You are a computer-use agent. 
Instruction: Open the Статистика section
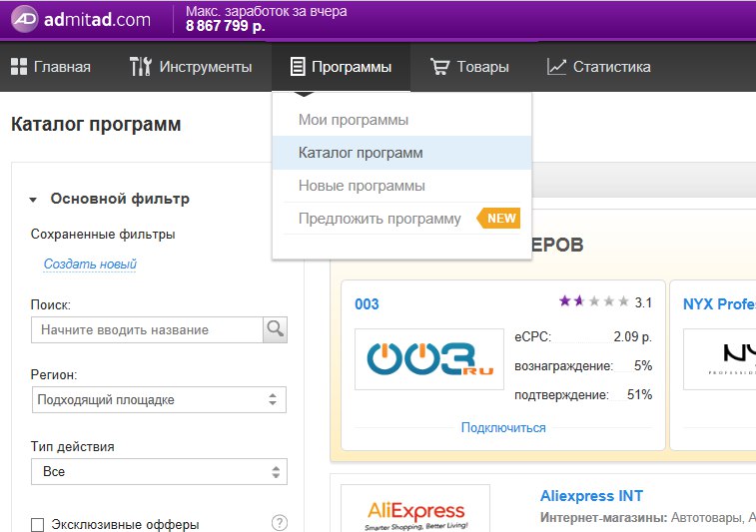click(599, 67)
